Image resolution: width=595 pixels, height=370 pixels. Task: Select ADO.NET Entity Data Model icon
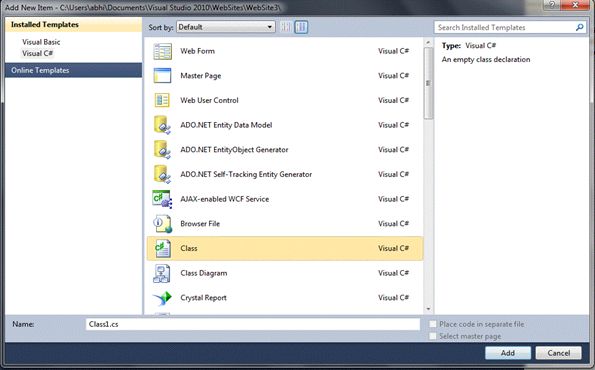[162, 125]
